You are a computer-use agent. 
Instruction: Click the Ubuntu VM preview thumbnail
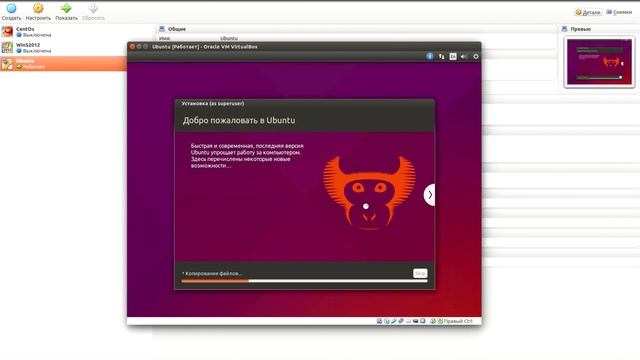click(x=599, y=62)
